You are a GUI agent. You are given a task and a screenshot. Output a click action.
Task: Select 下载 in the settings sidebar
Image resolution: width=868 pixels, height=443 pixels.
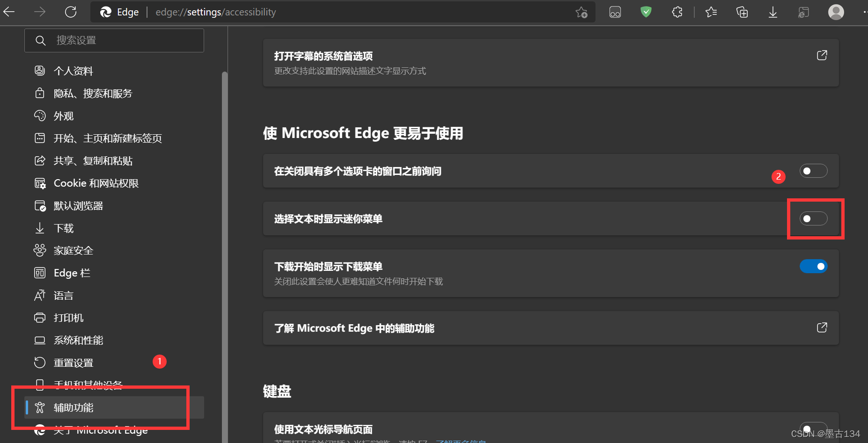pos(115,228)
